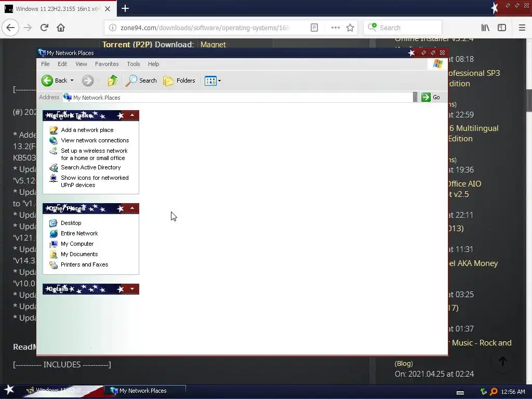Reload the page in the browser
Screen dimensions: 532x399
44,28
